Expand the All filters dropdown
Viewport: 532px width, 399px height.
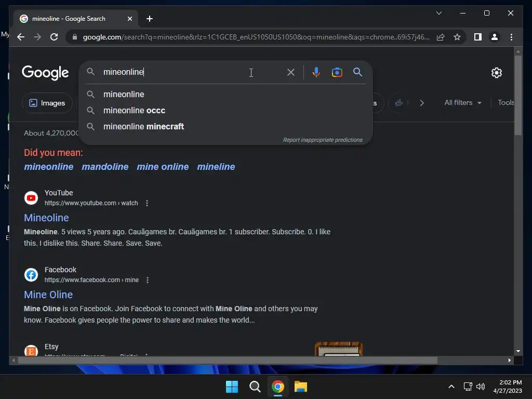(x=463, y=103)
